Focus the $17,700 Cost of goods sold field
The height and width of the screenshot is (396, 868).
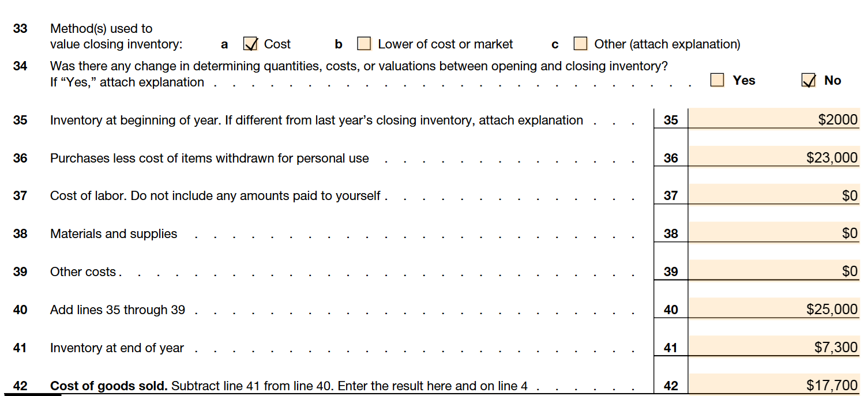pyautogui.click(x=773, y=385)
